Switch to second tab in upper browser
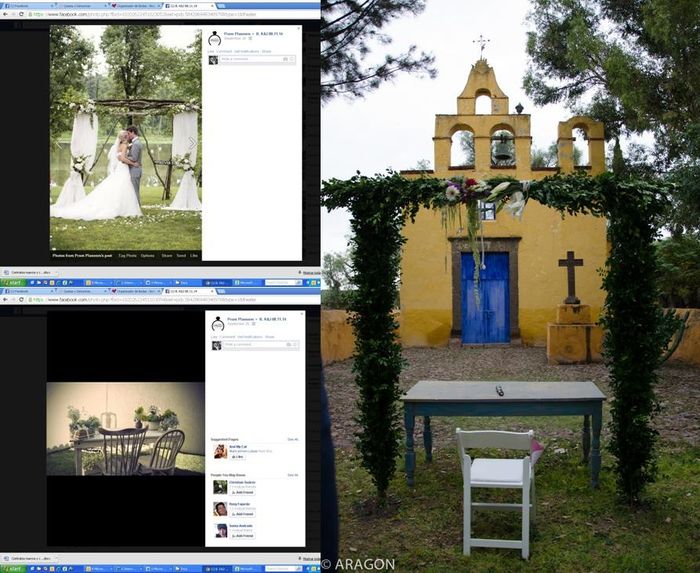The image size is (700, 573). tap(83, 6)
